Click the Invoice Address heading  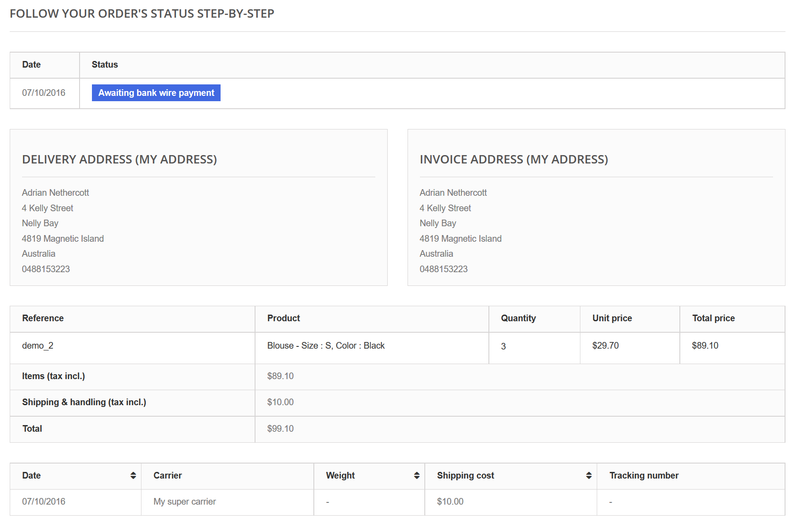[x=514, y=160]
